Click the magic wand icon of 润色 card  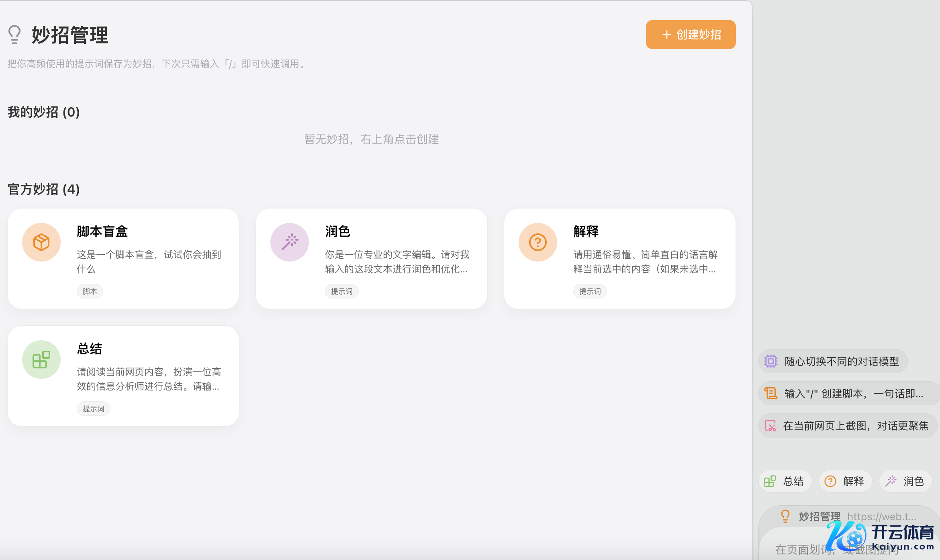(x=290, y=242)
